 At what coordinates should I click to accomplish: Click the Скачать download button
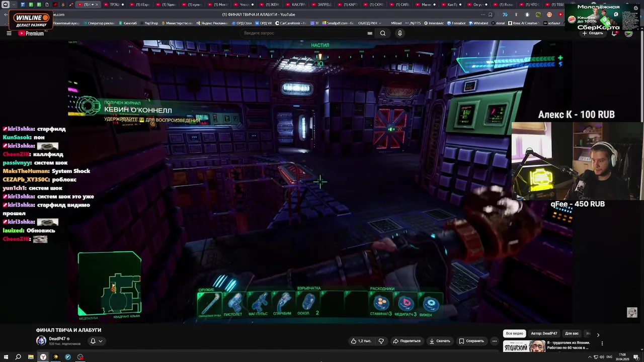[440, 341]
